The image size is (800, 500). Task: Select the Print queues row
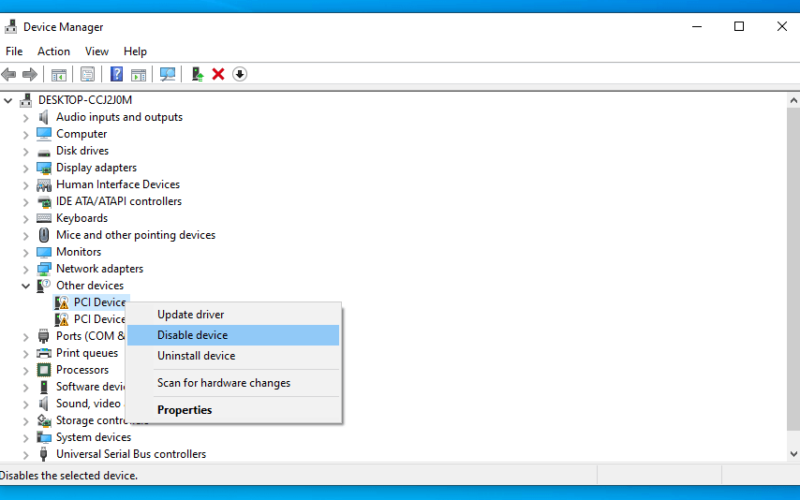pyautogui.click(x=87, y=353)
